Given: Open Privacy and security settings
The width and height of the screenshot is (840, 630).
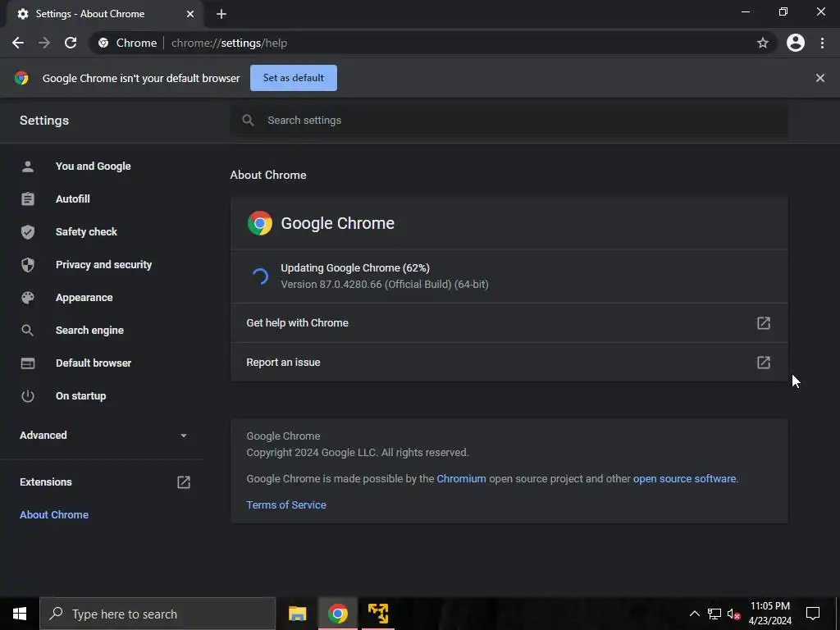Looking at the screenshot, I should pyautogui.click(x=103, y=265).
